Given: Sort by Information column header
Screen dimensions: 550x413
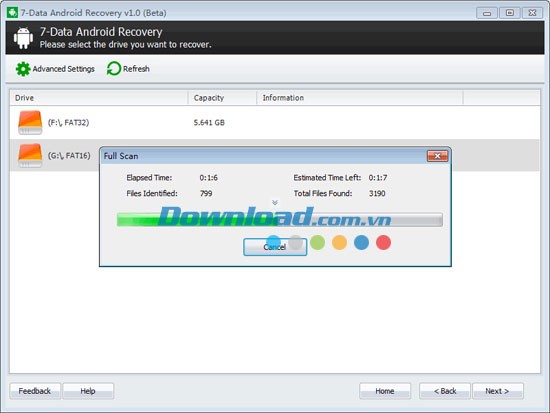Looking at the screenshot, I should pos(360,98).
